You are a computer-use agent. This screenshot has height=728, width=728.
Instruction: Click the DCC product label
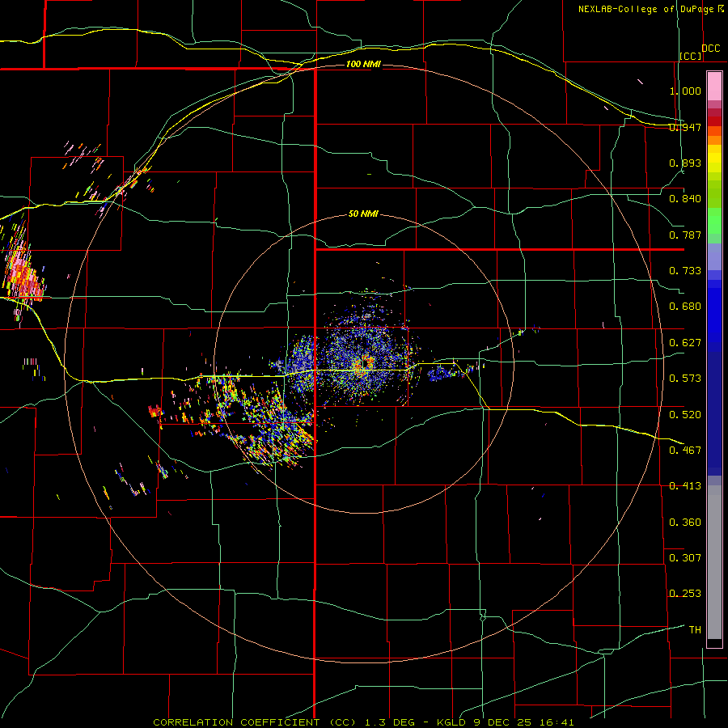click(711, 49)
